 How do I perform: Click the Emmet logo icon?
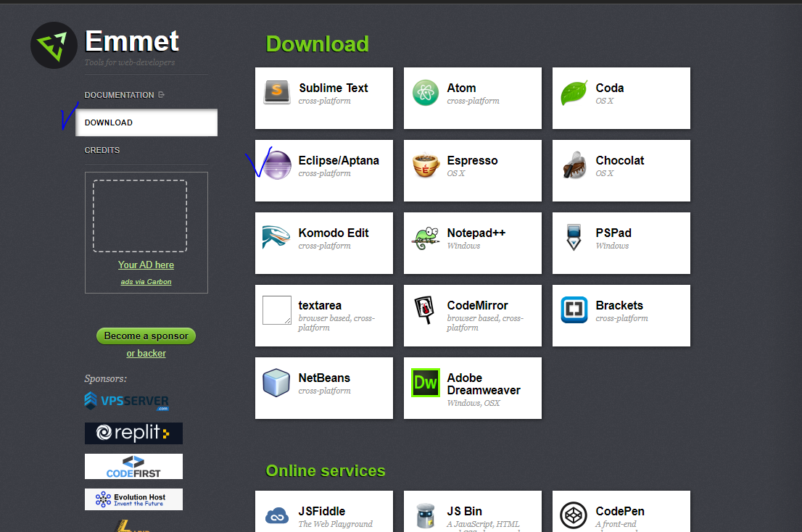click(x=54, y=45)
